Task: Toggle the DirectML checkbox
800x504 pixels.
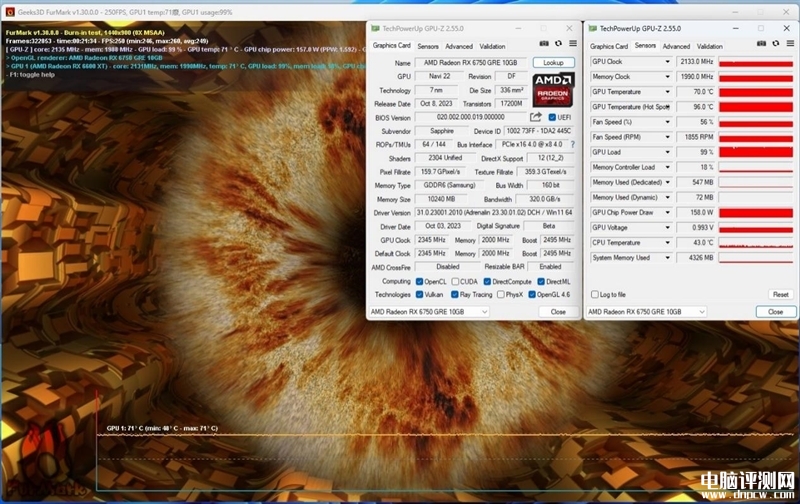Action: [541, 282]
